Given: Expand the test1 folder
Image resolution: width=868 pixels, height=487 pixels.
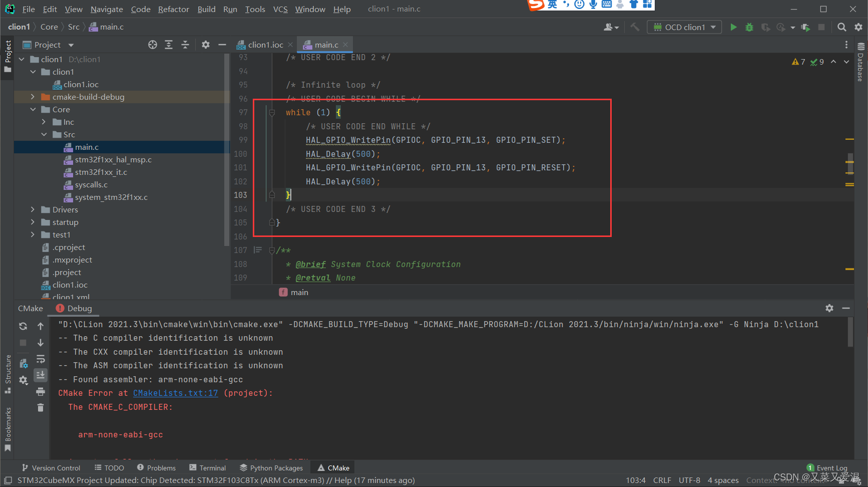Looking at the screenshot, I should 33,234.
